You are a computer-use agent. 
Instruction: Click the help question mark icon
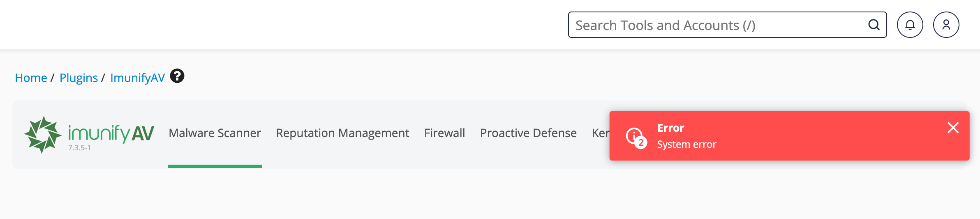[x=177, y=76]
